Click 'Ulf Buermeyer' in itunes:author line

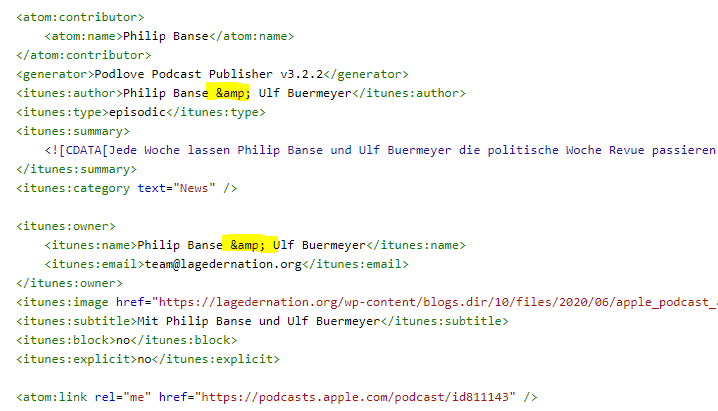(x=305, y=93)
